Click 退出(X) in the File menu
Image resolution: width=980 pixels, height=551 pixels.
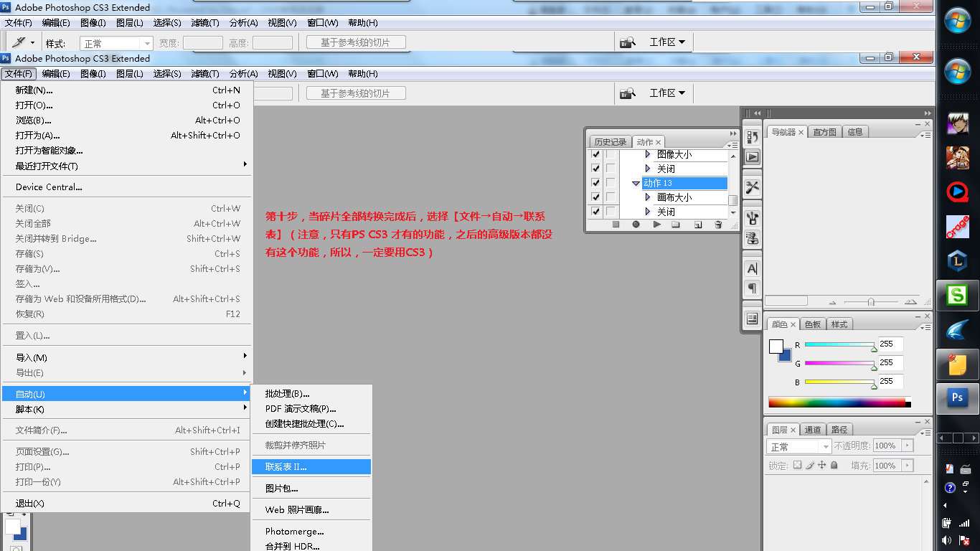click(127, 504)
